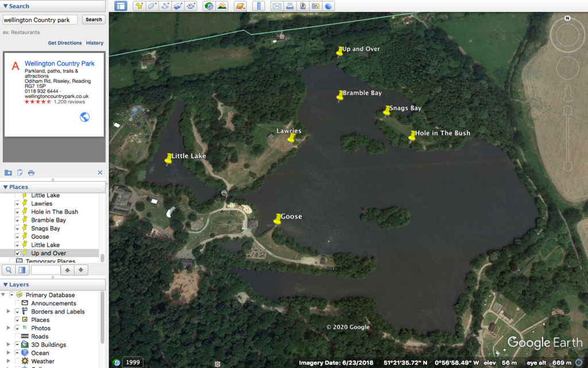The image size is (588, 368).
Task: Toggle sunlight across the landscape
Action: point(222,6)
